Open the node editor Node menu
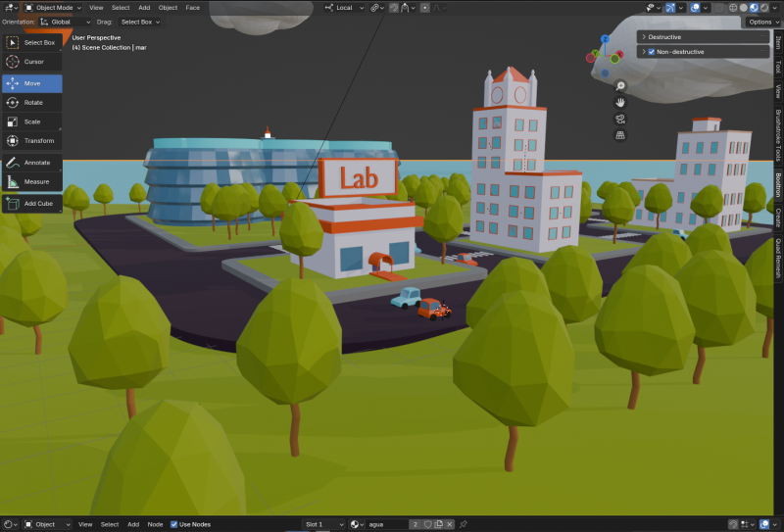The height and width of the screenshot is (532, 784). click(155, 524)
